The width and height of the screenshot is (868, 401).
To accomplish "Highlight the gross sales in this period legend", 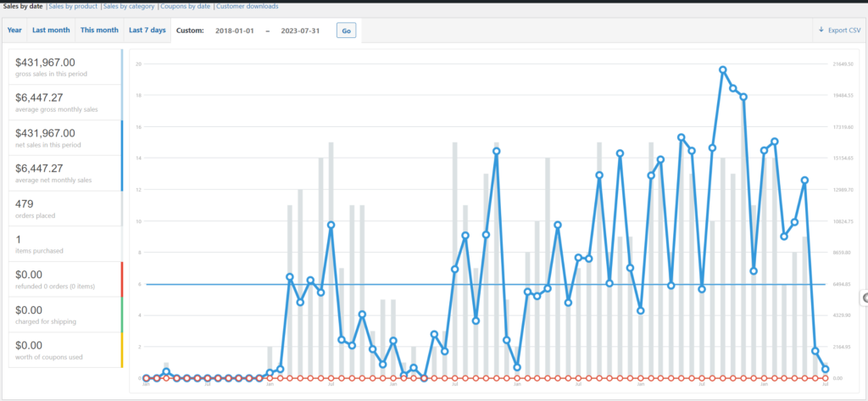I will [x=66, y=67].
